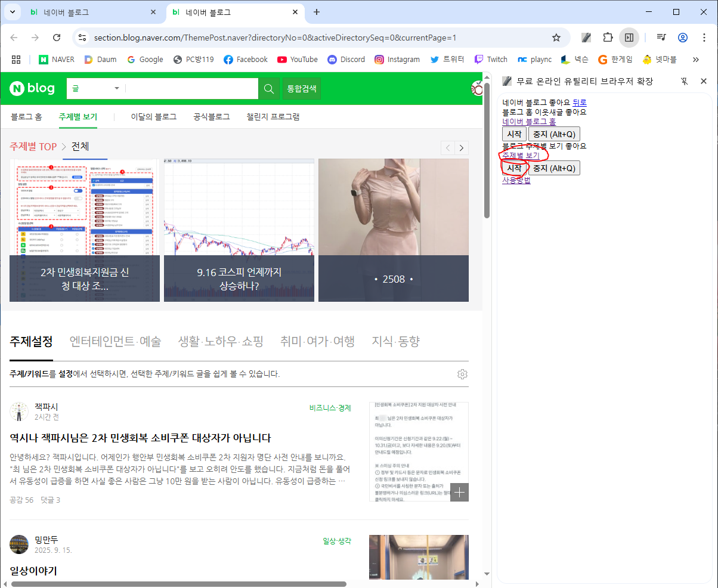Open the Chrome extensions puzzle icon

608,38
